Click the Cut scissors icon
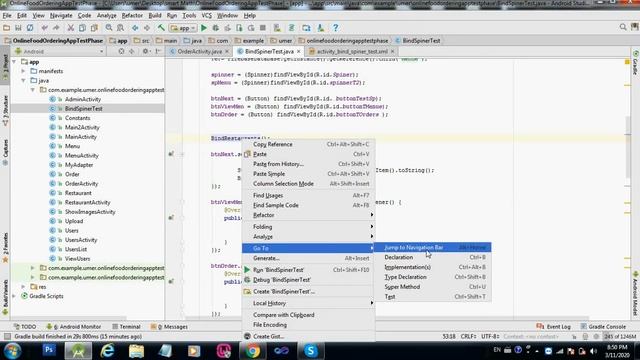Image resolution: width=640 pixels, height=360 pixels. 71,28
